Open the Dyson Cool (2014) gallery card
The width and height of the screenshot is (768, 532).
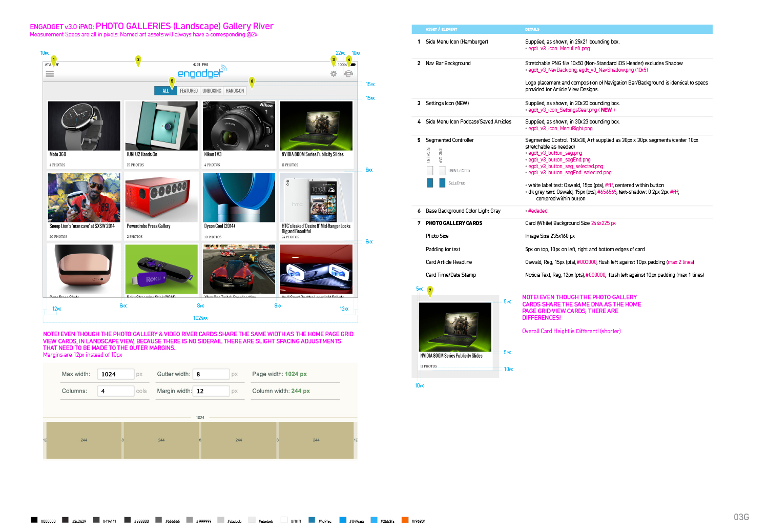click(x=239, y=206)
